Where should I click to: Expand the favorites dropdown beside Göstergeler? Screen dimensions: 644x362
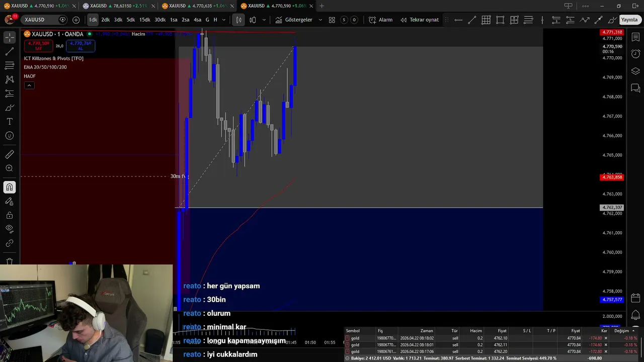pos(320,20)
